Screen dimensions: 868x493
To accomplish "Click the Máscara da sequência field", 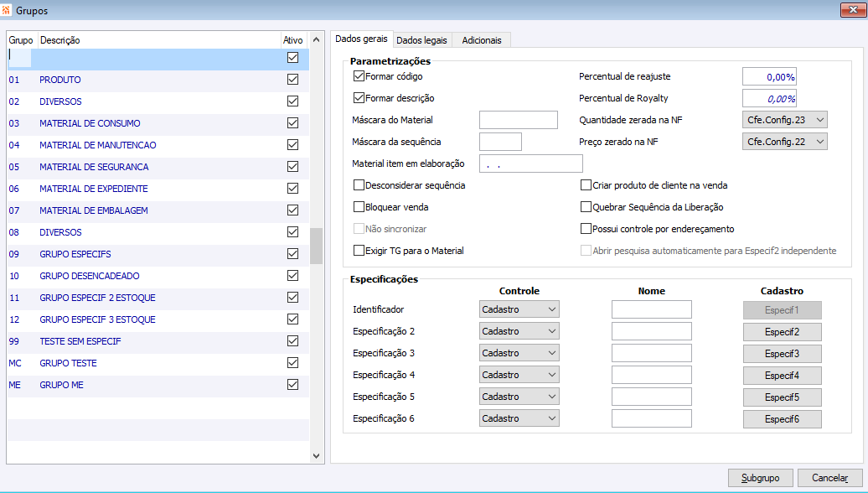I will coord(500,142).
